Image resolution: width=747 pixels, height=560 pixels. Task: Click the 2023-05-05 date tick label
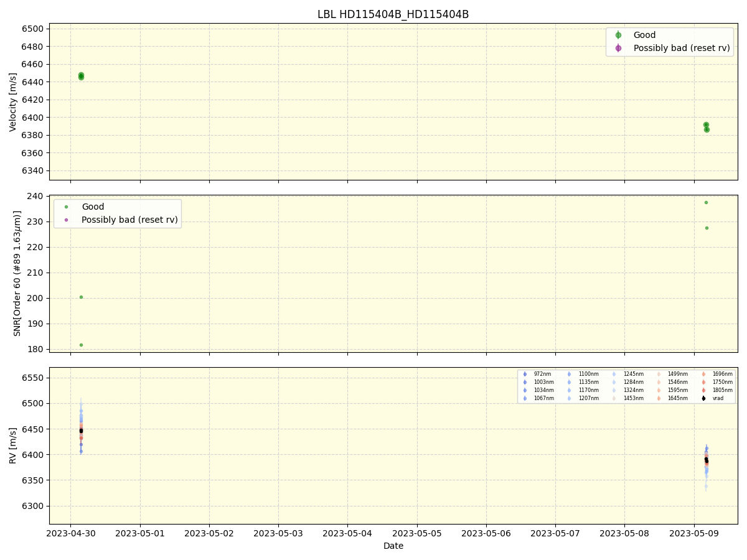(417, 533)
